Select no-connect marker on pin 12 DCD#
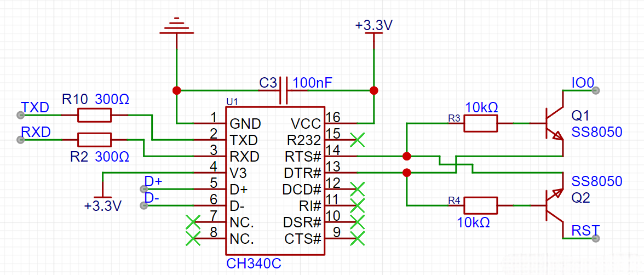 tap(358, 189)
